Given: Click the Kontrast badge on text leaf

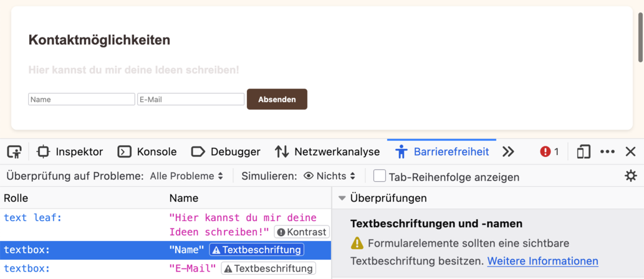Looking at the screenshot, I should point(302,232).
